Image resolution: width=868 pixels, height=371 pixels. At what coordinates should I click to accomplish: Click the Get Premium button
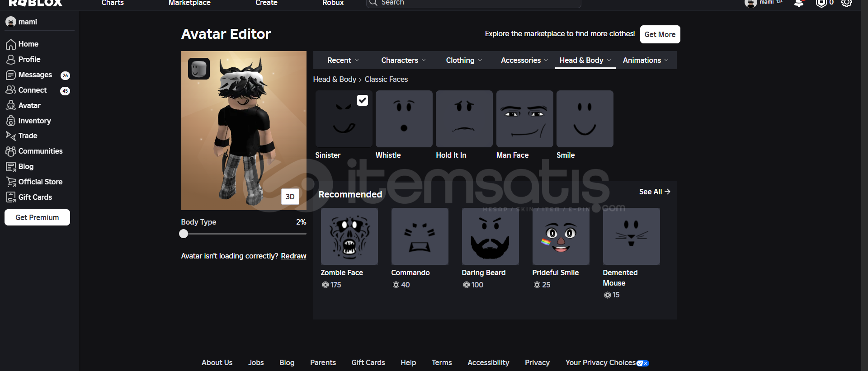point(37,217)
